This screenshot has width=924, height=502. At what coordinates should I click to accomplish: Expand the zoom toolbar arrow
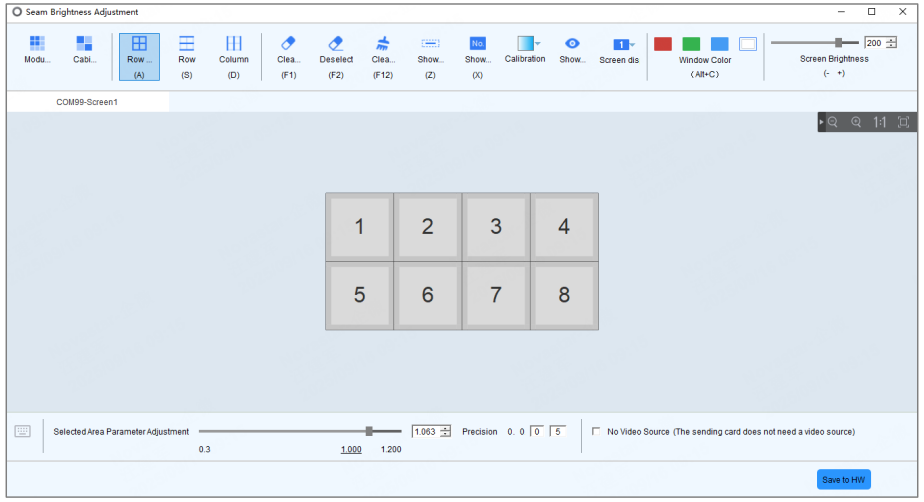coord(821,122)
